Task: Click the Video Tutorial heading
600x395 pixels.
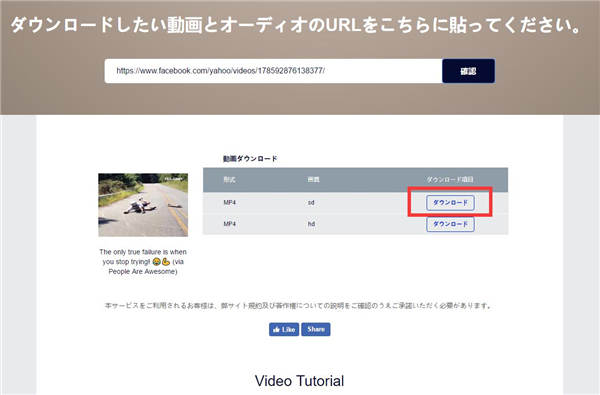Action: pos(300,381)
